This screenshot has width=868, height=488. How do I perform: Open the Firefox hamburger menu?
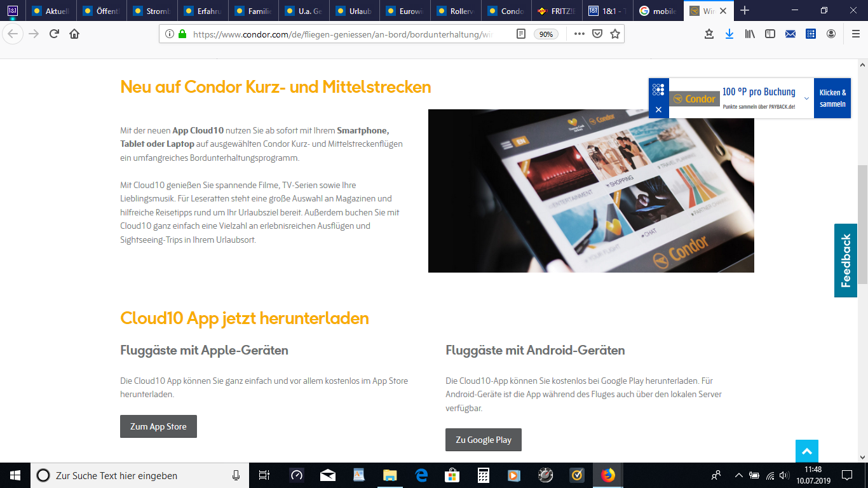(855, 34)
